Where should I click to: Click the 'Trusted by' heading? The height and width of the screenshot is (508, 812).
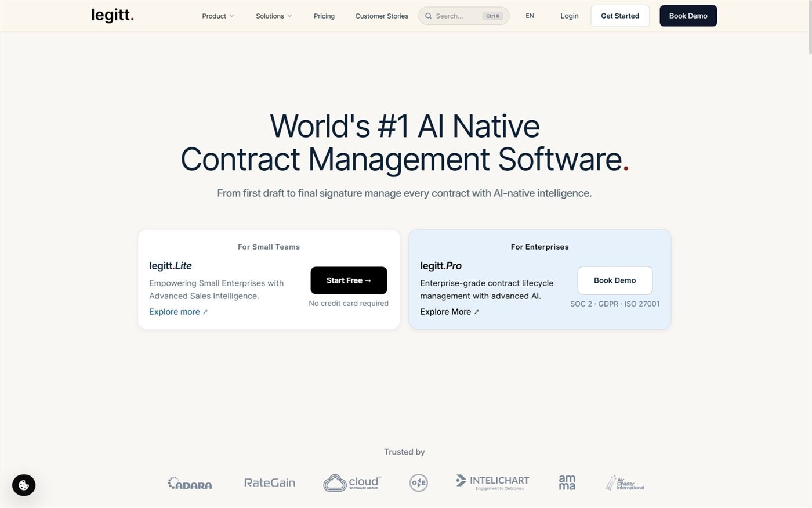point(404,452)
